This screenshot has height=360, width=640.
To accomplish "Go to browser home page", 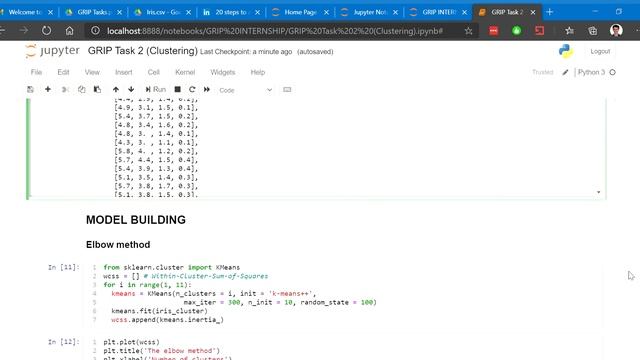I will tap(69, 30).
